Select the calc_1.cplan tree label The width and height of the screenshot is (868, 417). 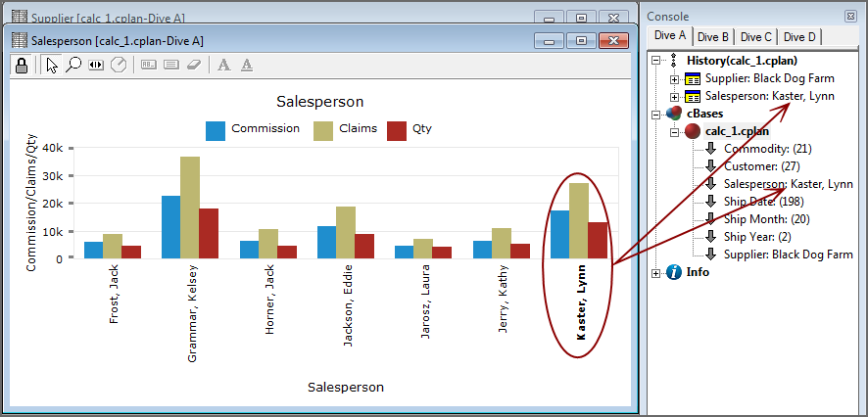click(737, 131)
